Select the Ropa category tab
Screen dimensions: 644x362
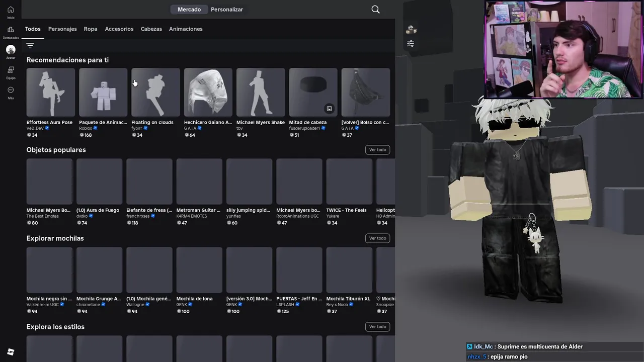click(91, 29)
